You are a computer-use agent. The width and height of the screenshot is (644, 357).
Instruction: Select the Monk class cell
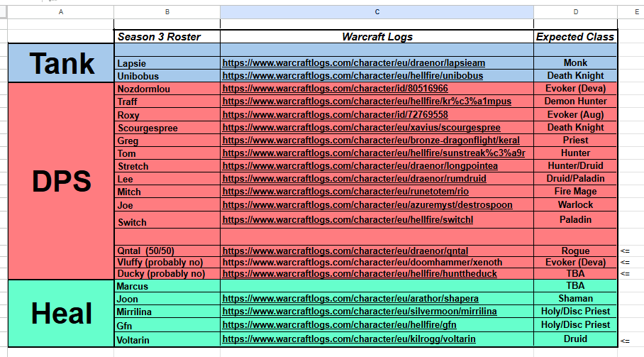click(x=575, y=63)
